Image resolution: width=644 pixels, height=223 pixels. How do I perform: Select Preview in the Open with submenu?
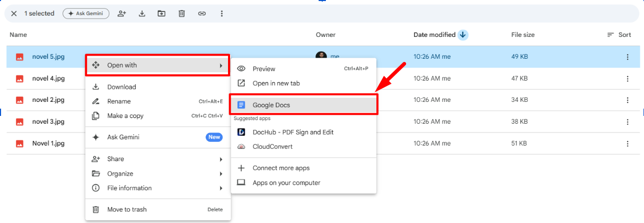coord(304,69)
